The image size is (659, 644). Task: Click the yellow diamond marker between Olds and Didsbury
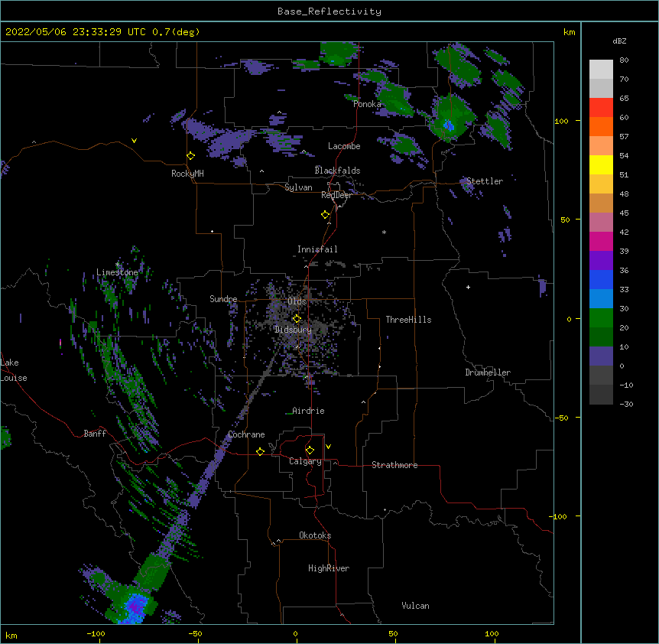[x=297, y=318]
